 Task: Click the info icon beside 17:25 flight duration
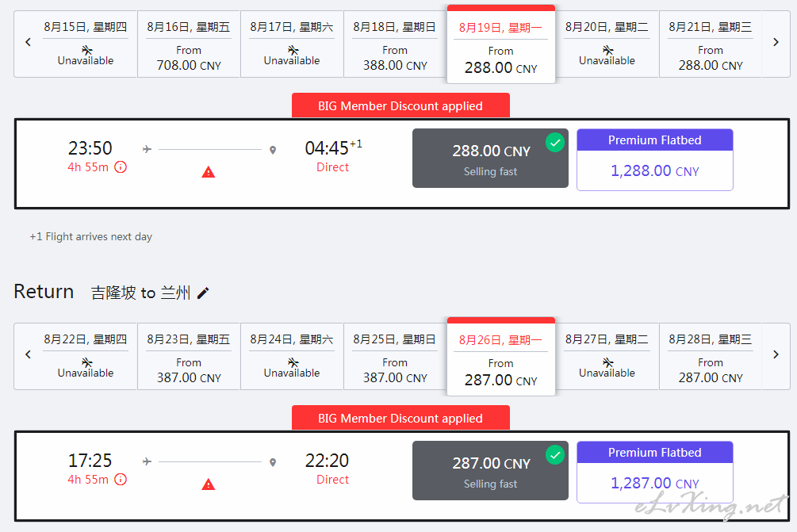(121, 480)
